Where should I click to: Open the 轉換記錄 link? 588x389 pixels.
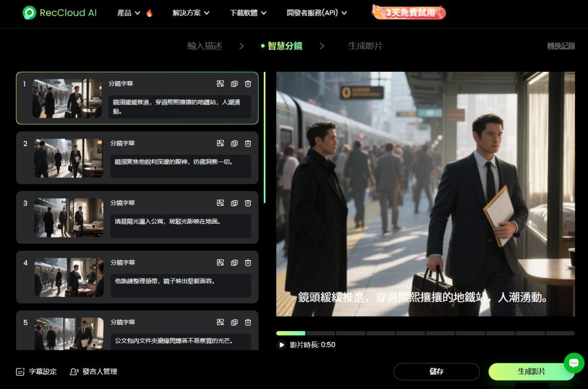coord(561,46)
